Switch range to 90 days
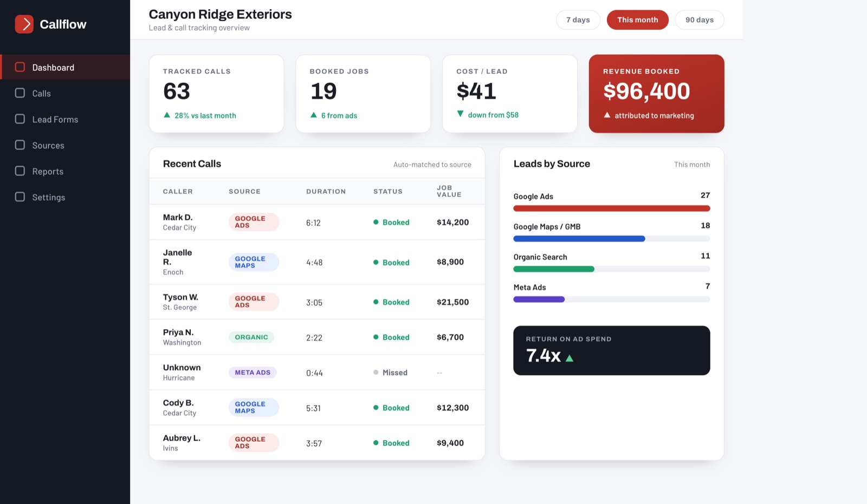This screenshot has width=867, height=504. [x=700, y=20]
